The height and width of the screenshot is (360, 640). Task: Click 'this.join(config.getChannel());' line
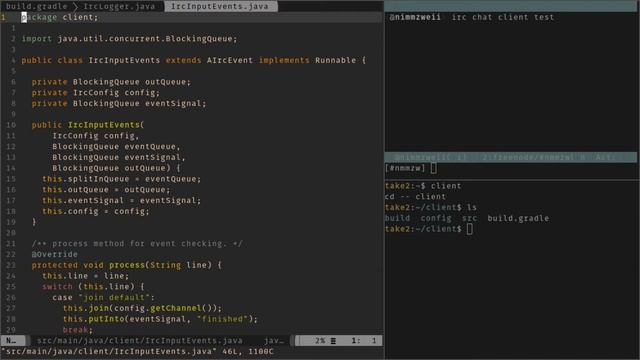pos(142,308)
